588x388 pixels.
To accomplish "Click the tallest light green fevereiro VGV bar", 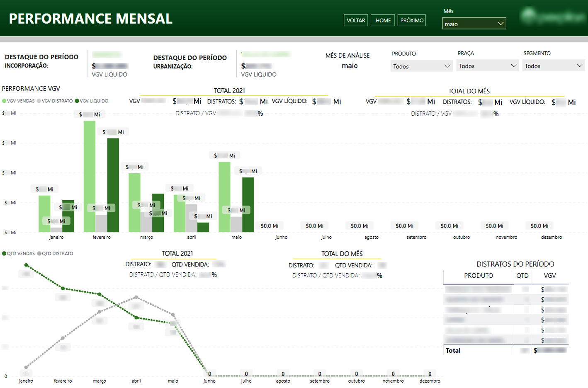I will point(90,176).
